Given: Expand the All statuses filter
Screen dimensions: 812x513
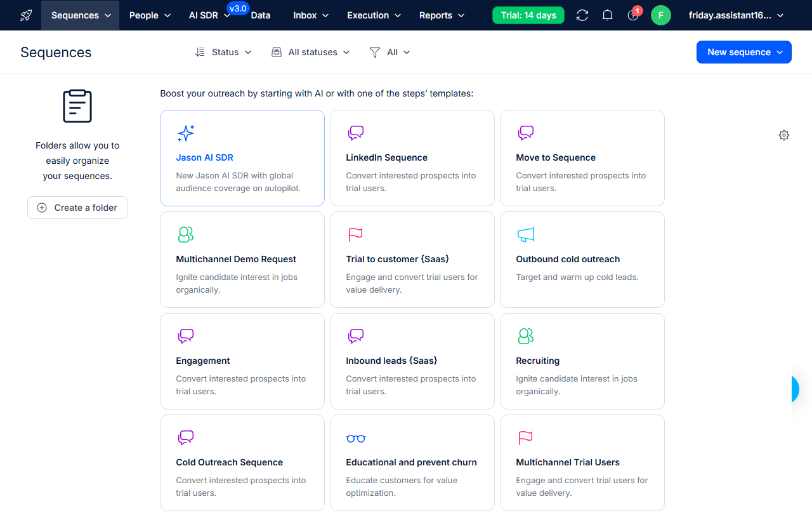Looking at the screenshot, I should [x=310, y=52].
